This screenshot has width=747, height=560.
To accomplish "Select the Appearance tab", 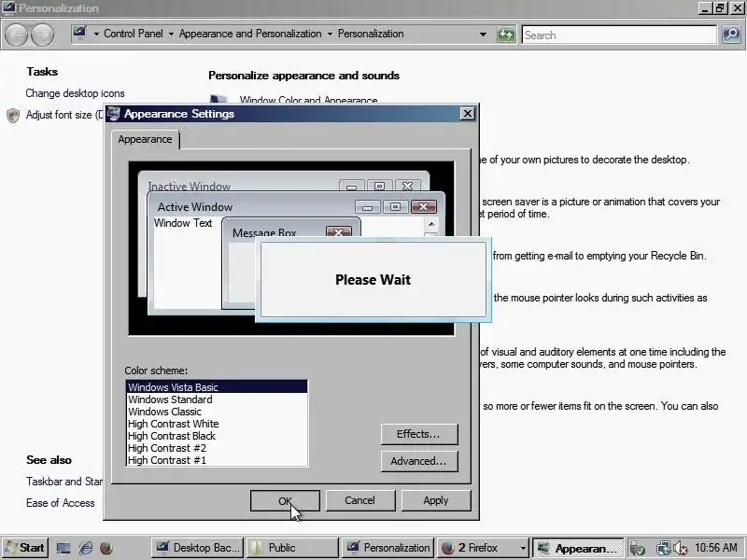I will pos(145,139).
